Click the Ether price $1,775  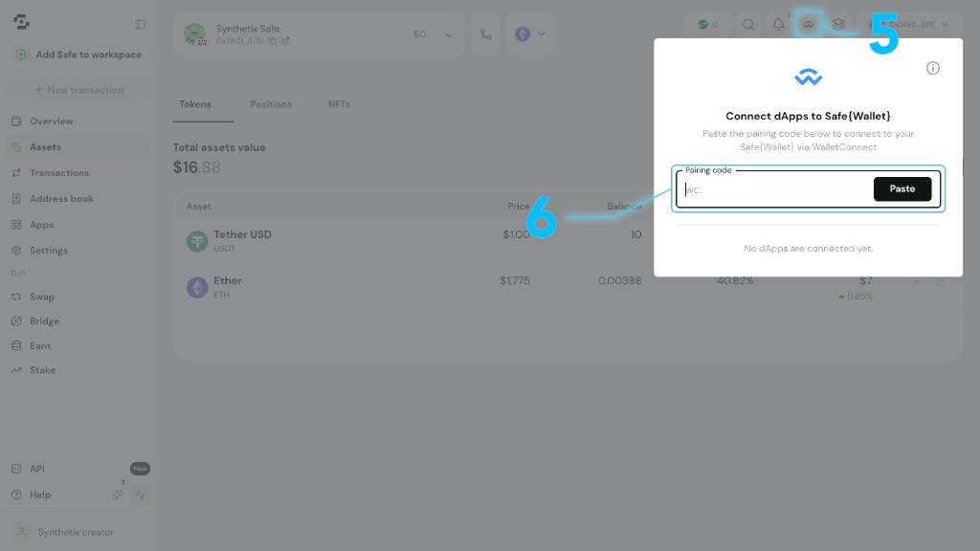(x=514, y=281)
